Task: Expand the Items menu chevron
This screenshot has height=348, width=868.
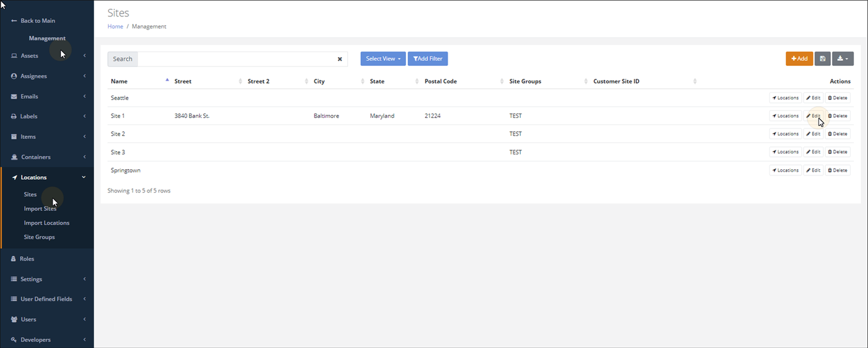Action: (x=84, y=136)
